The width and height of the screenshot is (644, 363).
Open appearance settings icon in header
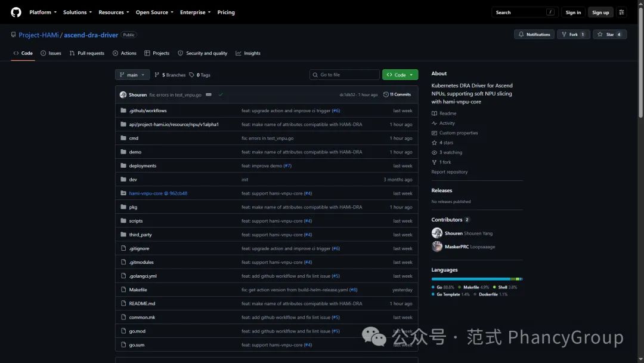pyautogui.click(x=621, y=13)
